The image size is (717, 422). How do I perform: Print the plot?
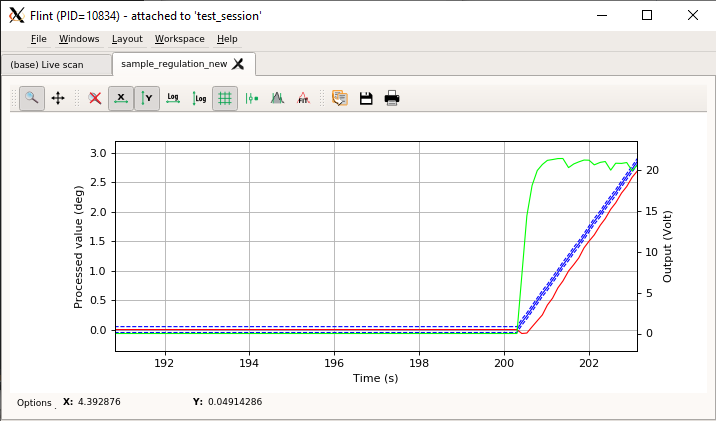coord(392,98)
